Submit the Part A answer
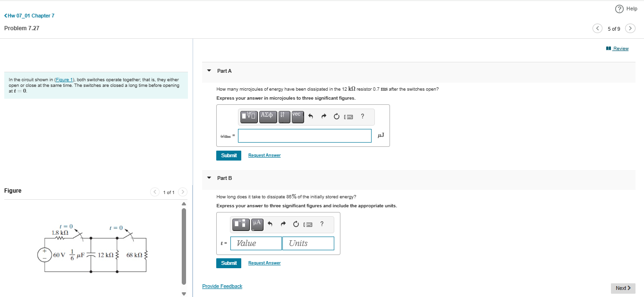 pos(229,155)
